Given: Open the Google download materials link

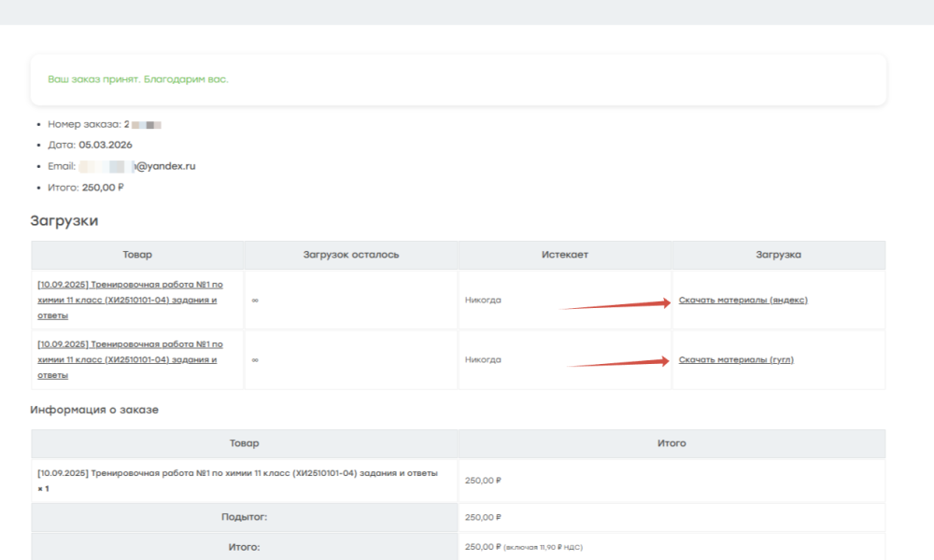Looking at the screenshot, I should click(x=736, y=359).
